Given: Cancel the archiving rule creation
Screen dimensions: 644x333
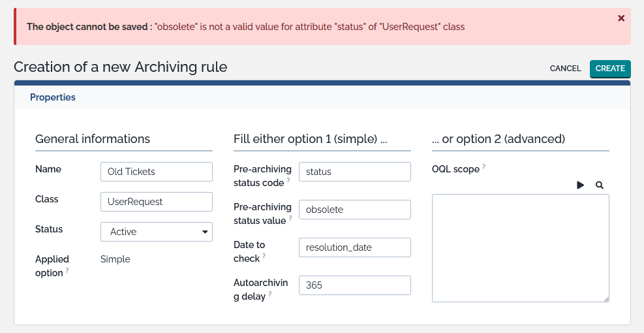Looking at the screenshot, I should [x=565, y=69].
